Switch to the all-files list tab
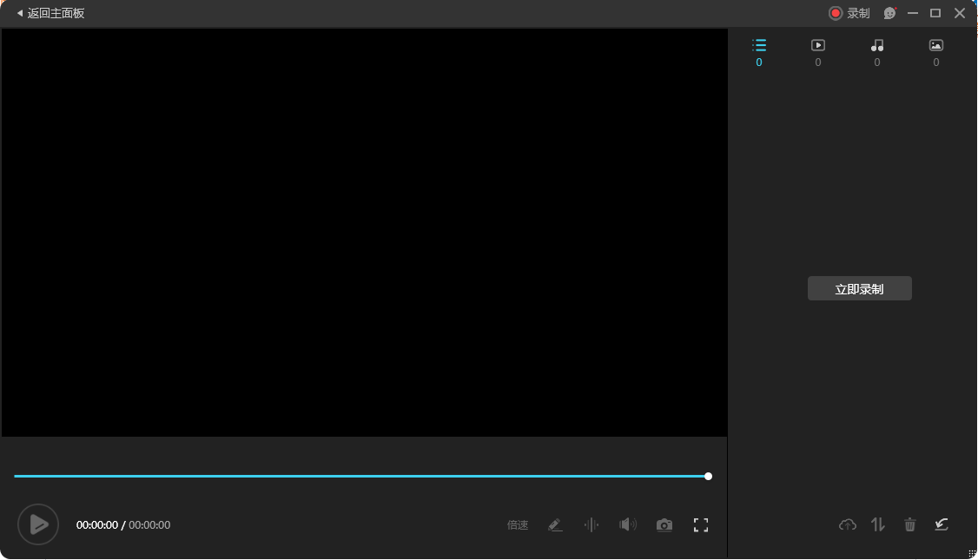Image resolution: width=978 pixels, height=560 pixels. pyautogui.click(x=759, y=52)
